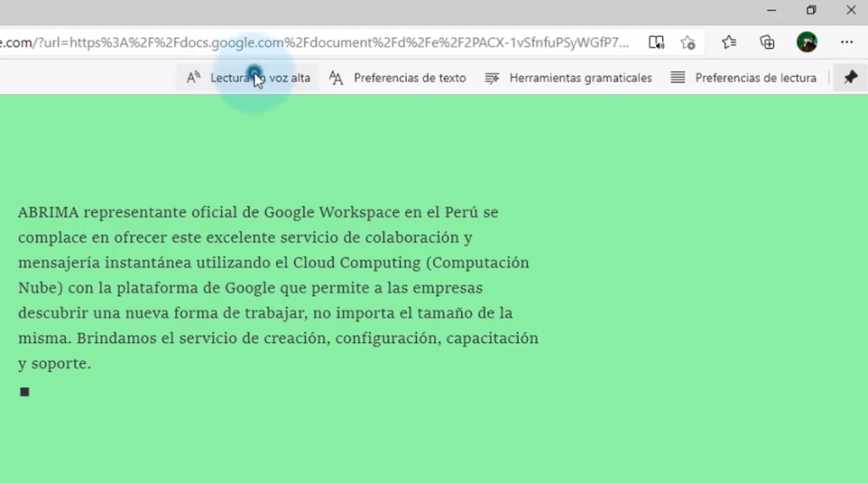Click the words 'Cloud Computing' in paragraph
The image size is (868, 483).
(x=357, y=263)
